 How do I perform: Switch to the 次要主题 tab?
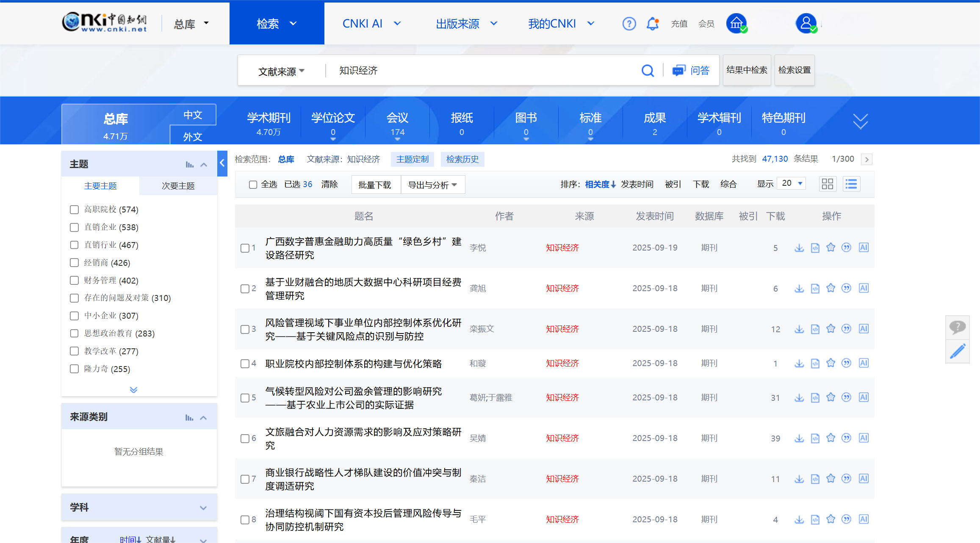pyautogui.click(x=178, y=186)
